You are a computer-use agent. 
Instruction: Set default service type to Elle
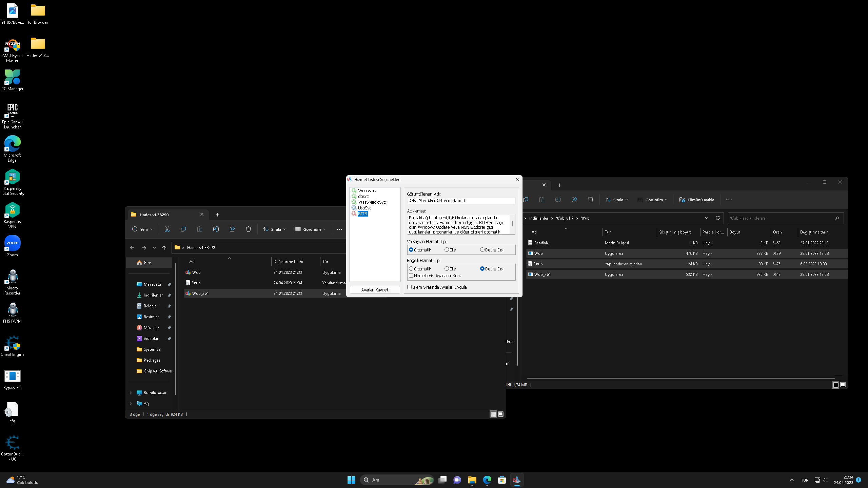[x=450, y=250]
